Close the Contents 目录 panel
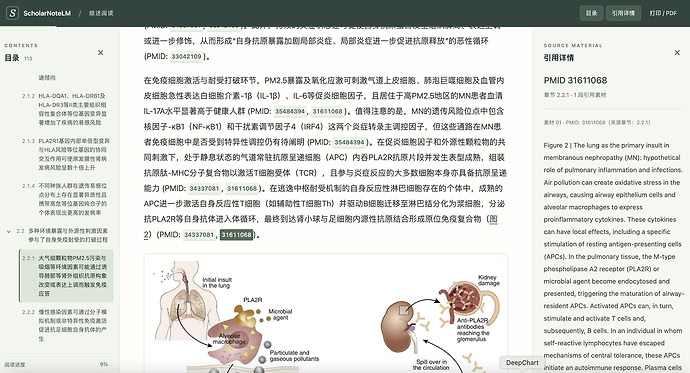Image resolution: width=690 pixels, height=373 pixels. (100, 52)
